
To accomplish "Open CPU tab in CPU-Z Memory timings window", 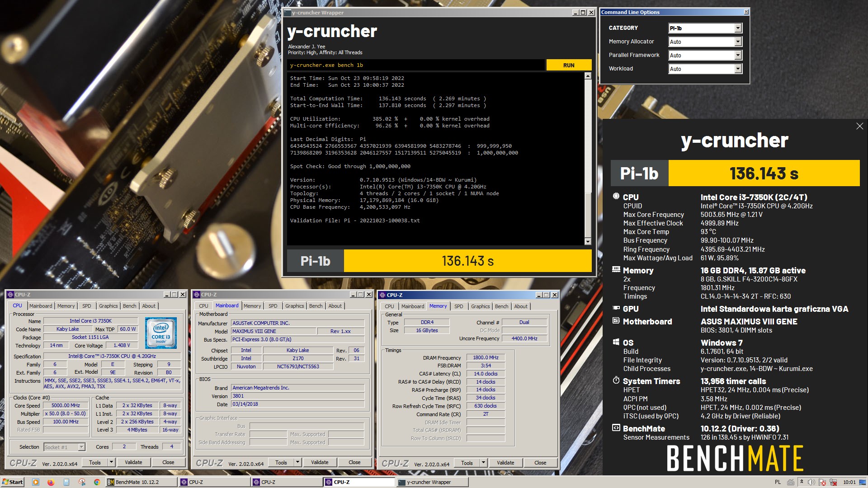I will click(x=389, y=306).
